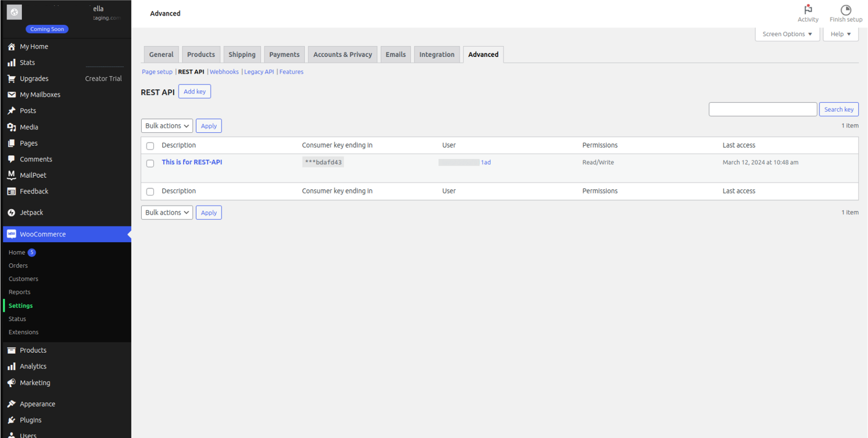
Task: Toggle the select-all checkbox in table footer
Action: [150, 191]
